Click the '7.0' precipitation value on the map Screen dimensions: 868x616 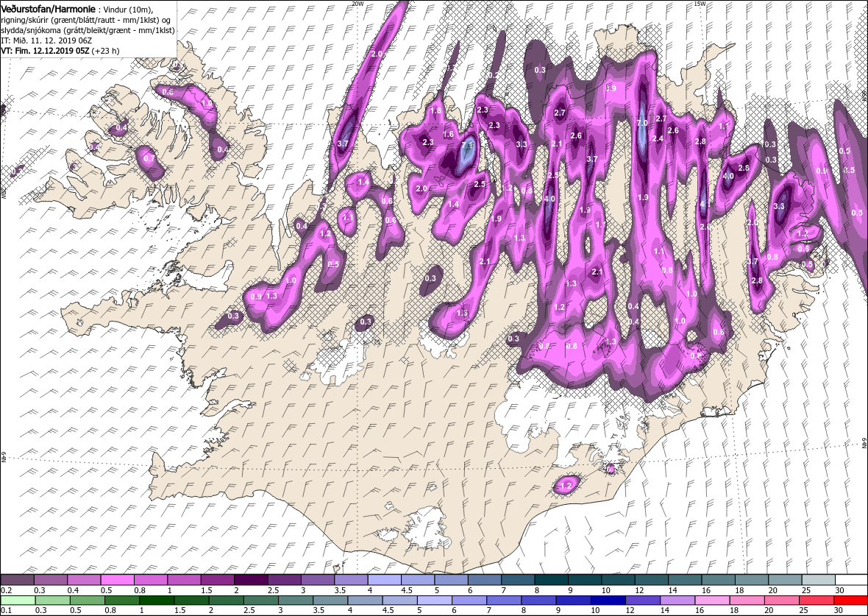pyautogui.click(x=642, y=122)
